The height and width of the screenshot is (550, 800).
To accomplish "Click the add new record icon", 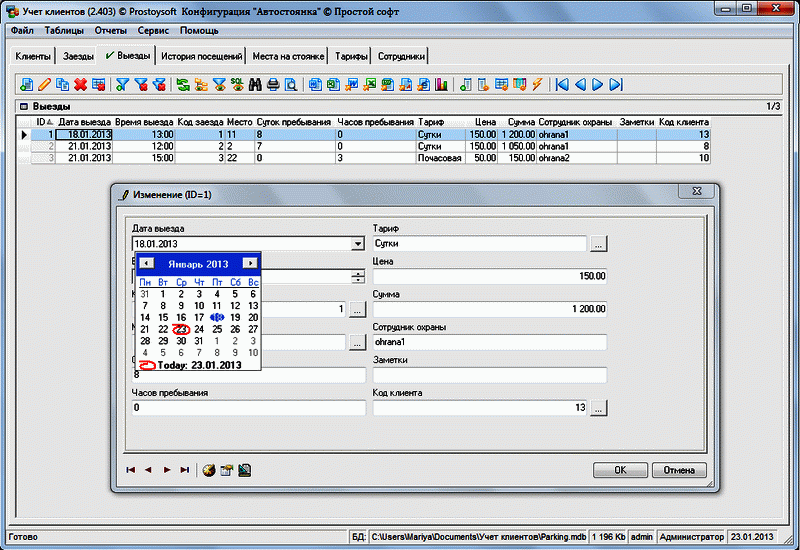I will 27,85.
